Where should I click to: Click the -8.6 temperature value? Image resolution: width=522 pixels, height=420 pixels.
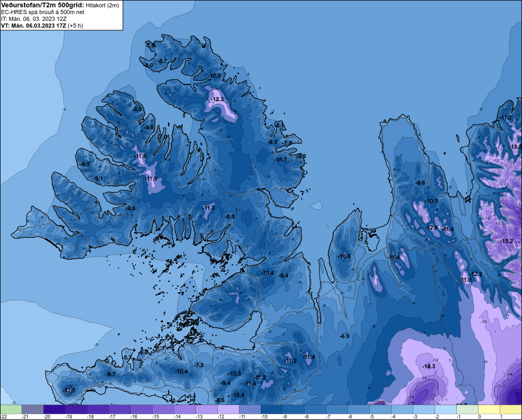coord(220,400)
